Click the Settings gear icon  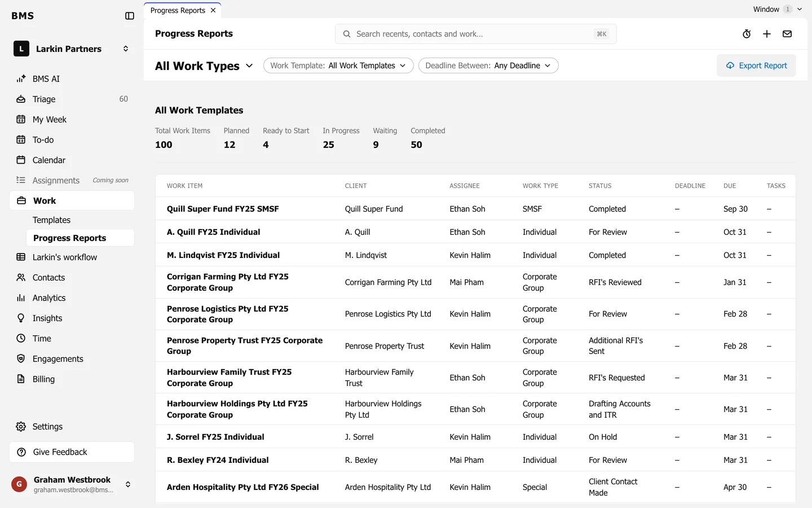click(x=21, y=427)
